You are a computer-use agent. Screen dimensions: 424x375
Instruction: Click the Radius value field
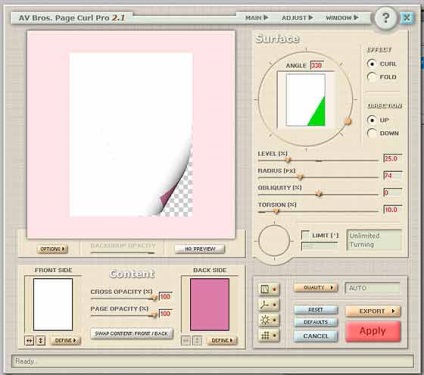(393, 175)
